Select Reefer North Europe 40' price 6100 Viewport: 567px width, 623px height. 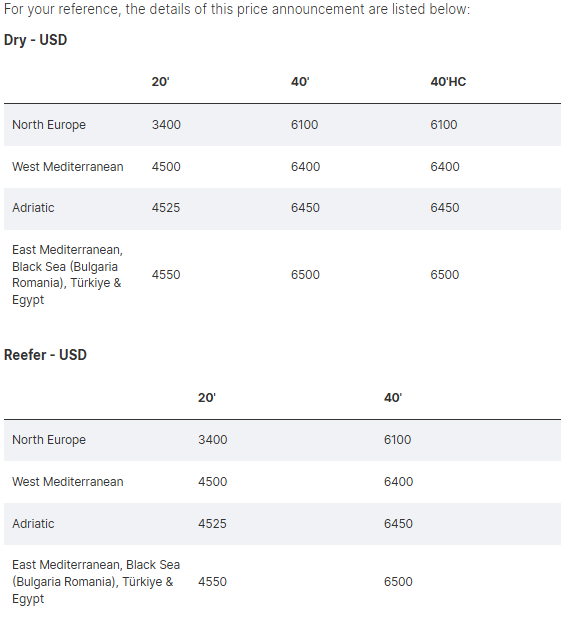(x=397, y=440)
